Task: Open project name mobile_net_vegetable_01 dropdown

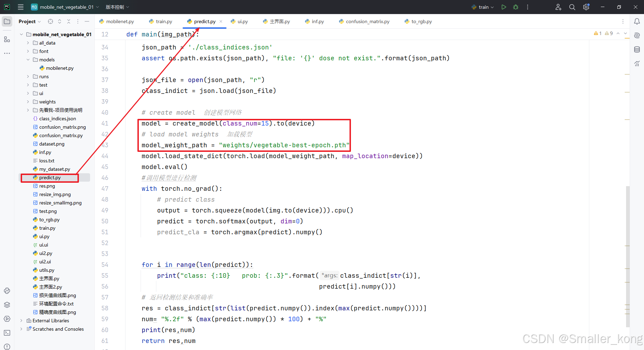Action: pos(65,7)
